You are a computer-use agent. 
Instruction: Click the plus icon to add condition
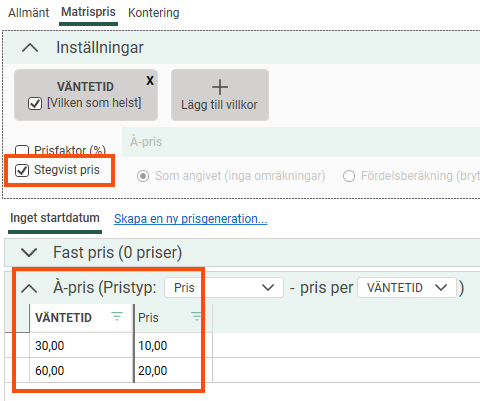point(220,87)
